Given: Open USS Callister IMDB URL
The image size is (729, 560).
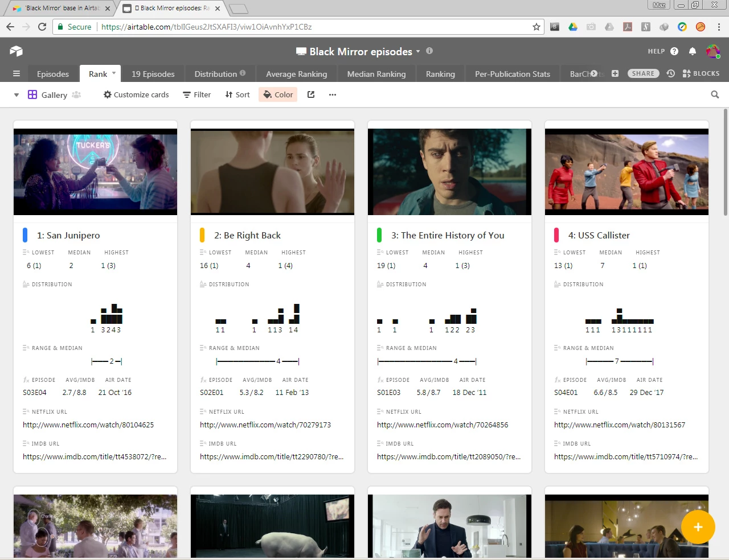Looking at the screenshot, I should (x=626, y=456).
